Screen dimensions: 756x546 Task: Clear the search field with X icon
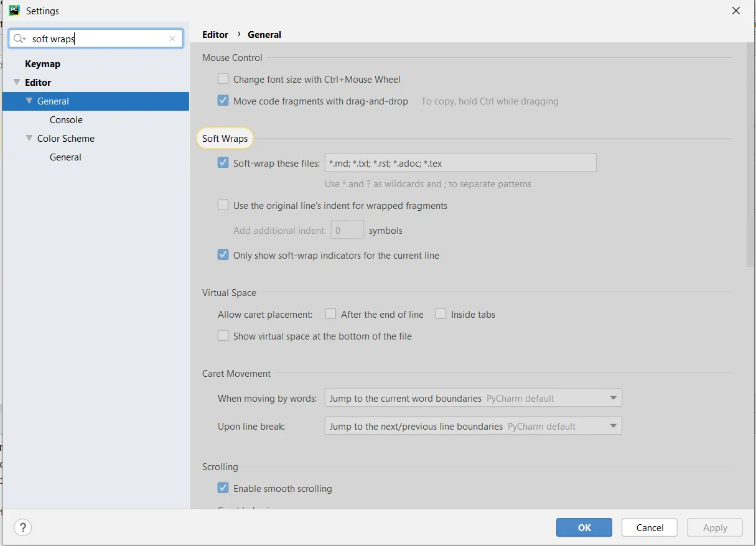[x=172, y=39]
